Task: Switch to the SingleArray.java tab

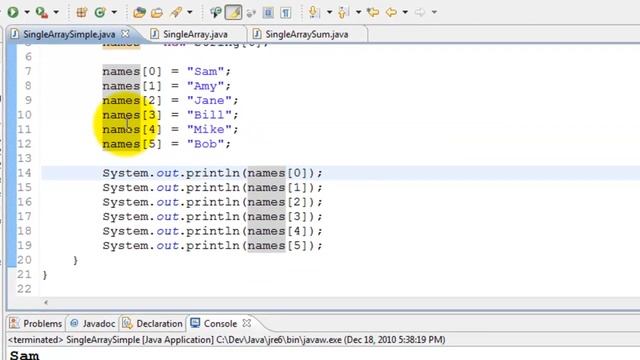Action: coord(195,34)
